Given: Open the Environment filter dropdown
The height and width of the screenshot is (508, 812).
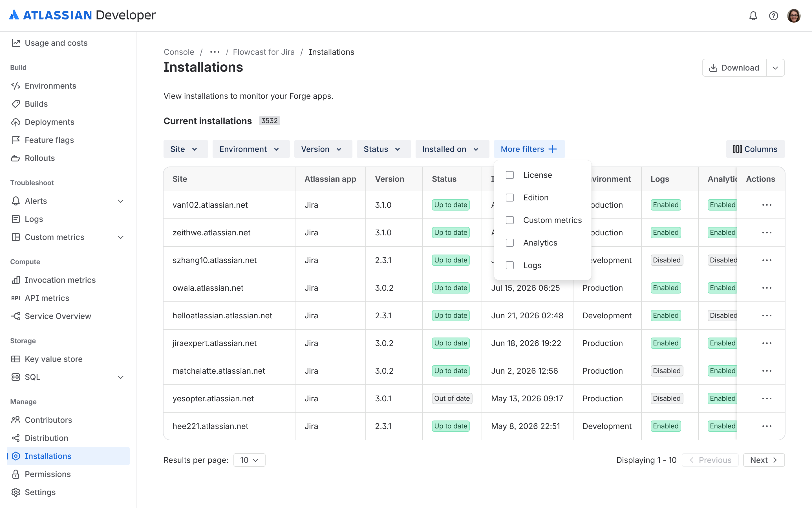Looking at the screenshot, I should (251, 149).
